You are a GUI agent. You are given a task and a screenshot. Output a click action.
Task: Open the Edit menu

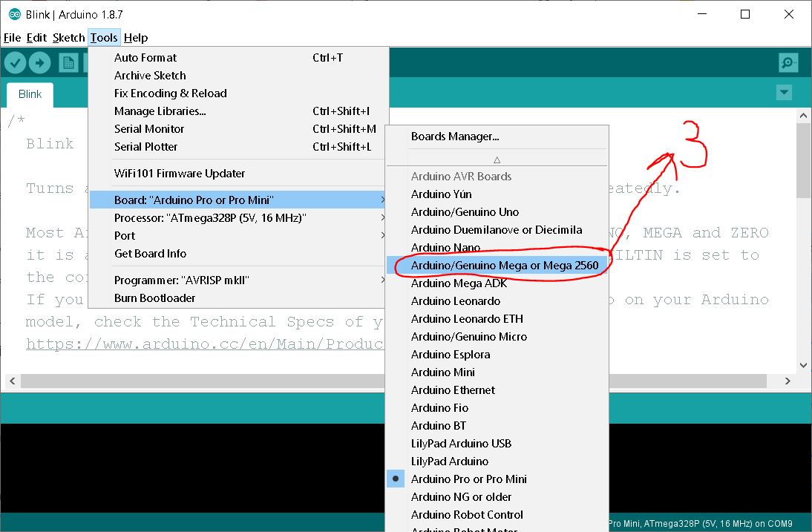coord(36,38)
